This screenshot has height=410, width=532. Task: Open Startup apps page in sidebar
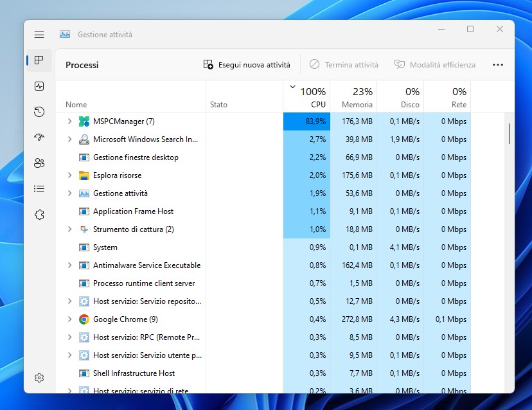39,137
